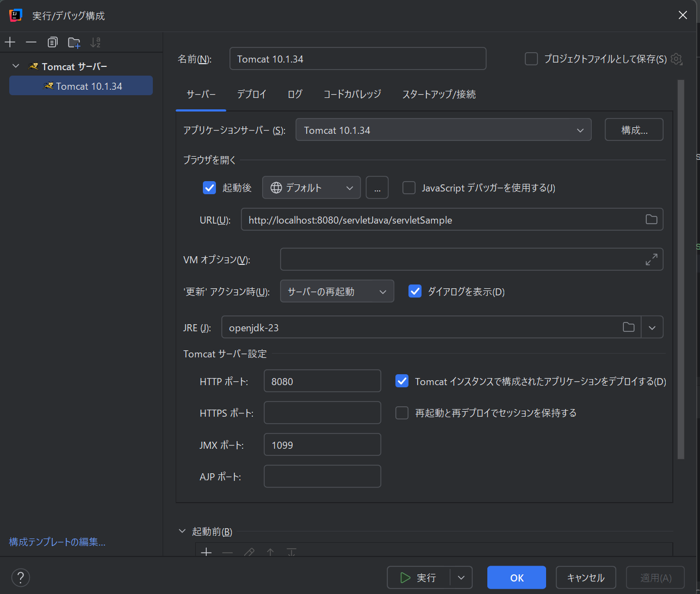The image size is (700, 594).
Task: Open the コードカバレッジ tab
Action: [x=352, y=94]
